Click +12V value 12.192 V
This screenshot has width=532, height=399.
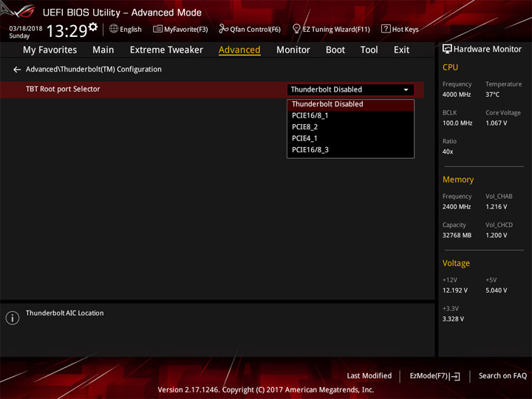pos(455,290)
